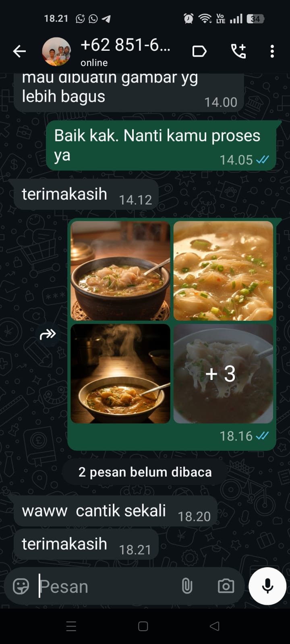290x644 pixels.
Task: Tap the Android home navigation button
Action: coord(143,626)
